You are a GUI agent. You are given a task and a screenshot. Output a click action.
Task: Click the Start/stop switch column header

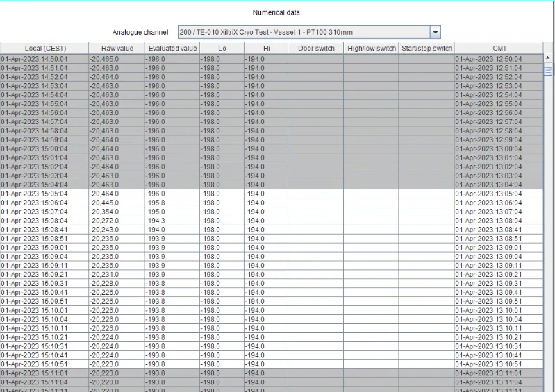[427, 48]
